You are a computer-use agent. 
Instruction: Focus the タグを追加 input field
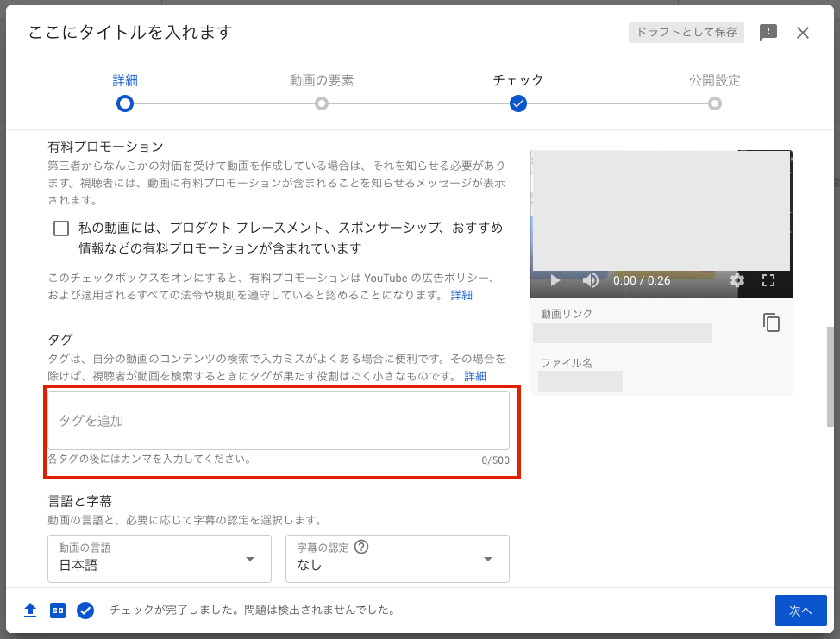(x=278, y=421)
